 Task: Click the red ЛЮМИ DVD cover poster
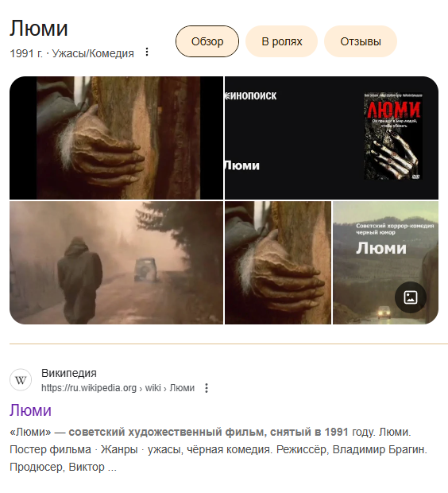pos(392,136)
